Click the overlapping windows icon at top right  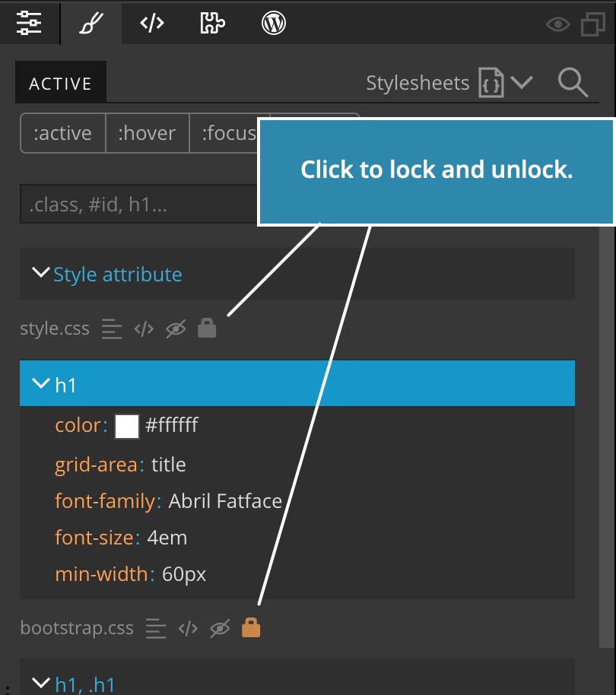click(593, 24)
